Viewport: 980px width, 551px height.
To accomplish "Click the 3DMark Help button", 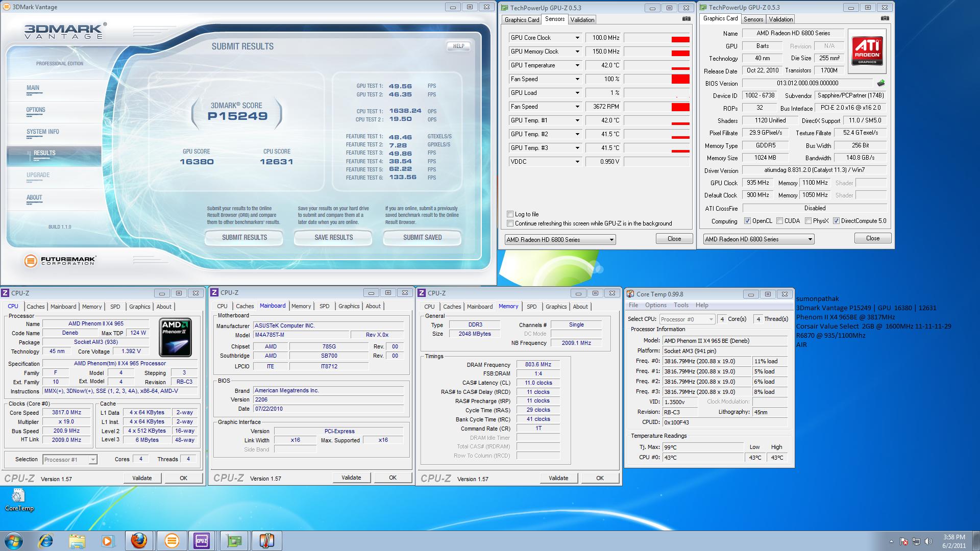I will click(458, 46).
